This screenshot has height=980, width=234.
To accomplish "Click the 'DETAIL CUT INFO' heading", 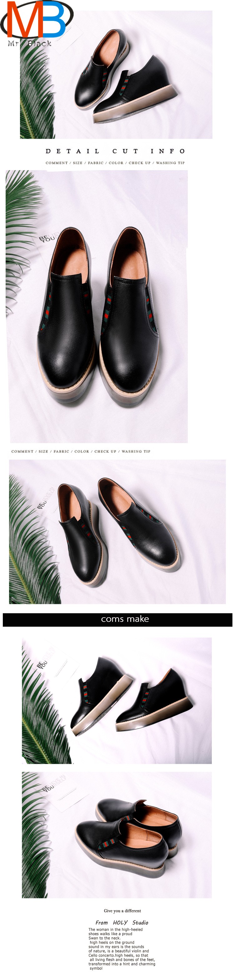I will pos(115,151).
